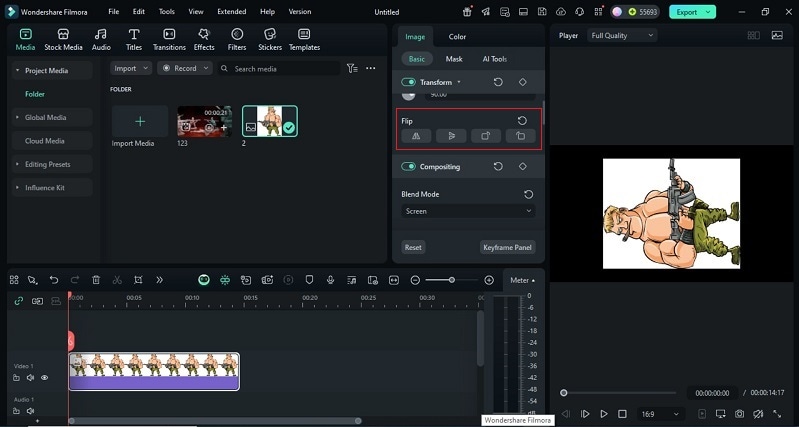Add a Transform keyframe diamond
This screenshot has height=427, width=799.
click(x=522, y=82)
